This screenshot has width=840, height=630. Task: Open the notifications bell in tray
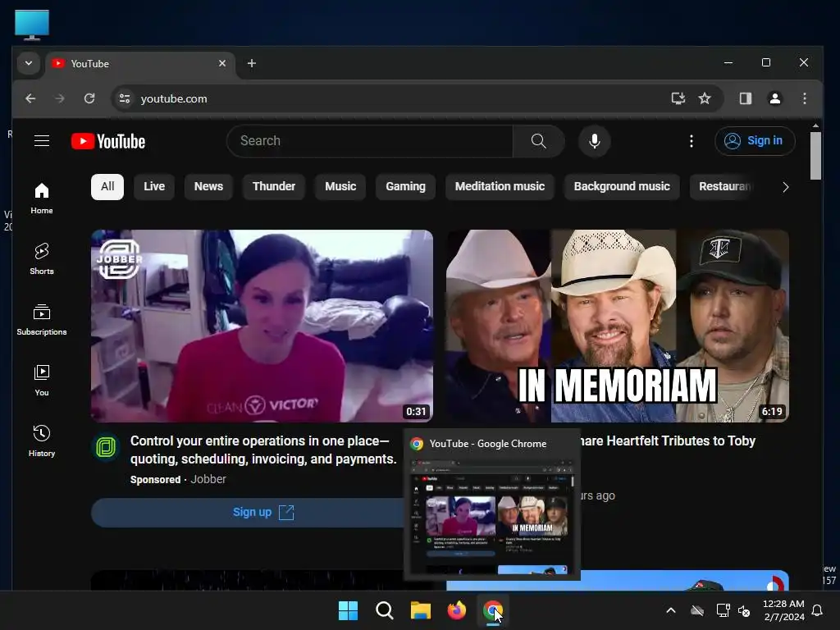[x=818, y=610]
